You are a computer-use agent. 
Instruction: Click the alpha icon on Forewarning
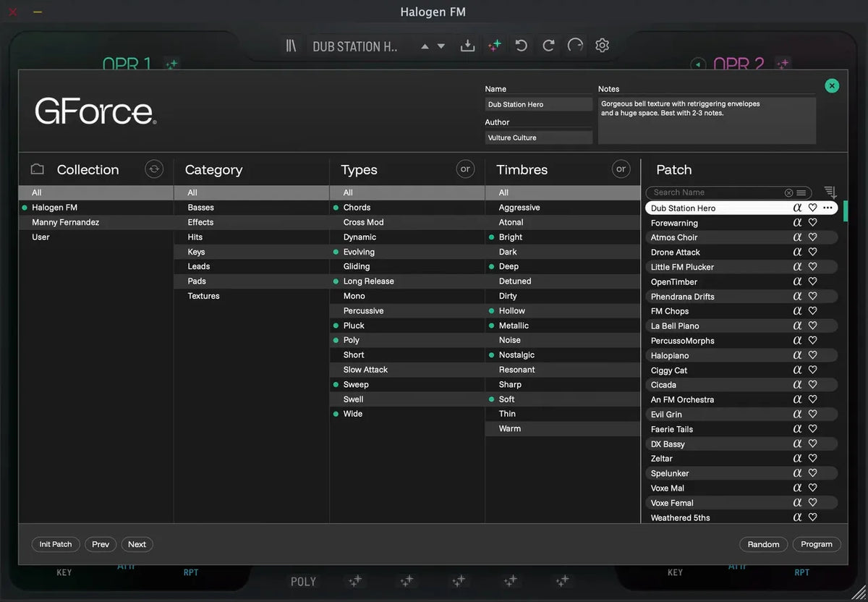pos(797,223)
